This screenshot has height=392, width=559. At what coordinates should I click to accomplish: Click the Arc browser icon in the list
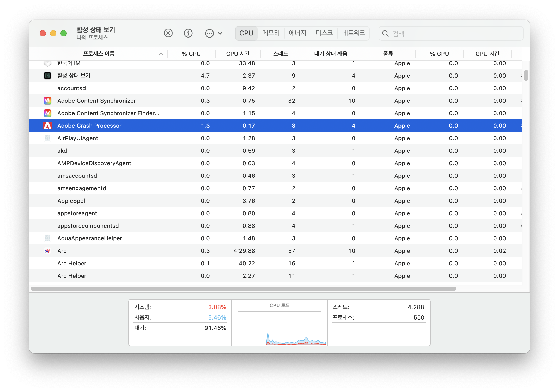pyautogui.click(x=47, y=251)
